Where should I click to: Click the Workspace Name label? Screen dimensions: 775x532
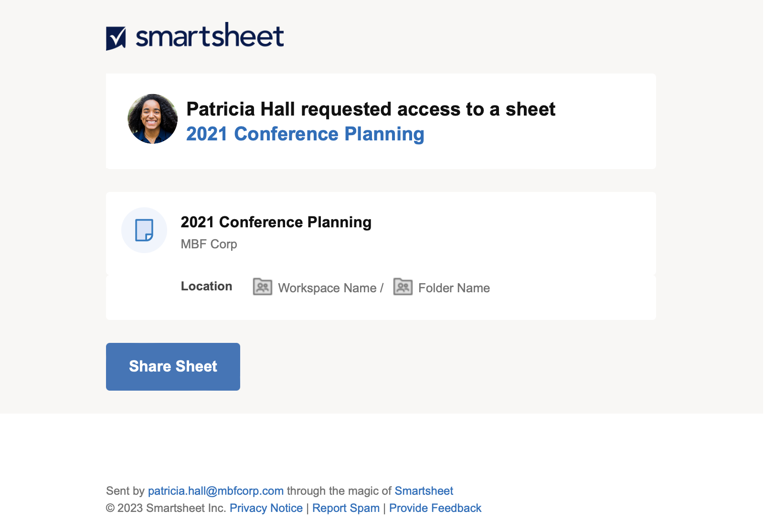pyautogui.click(x=327, y=288)
